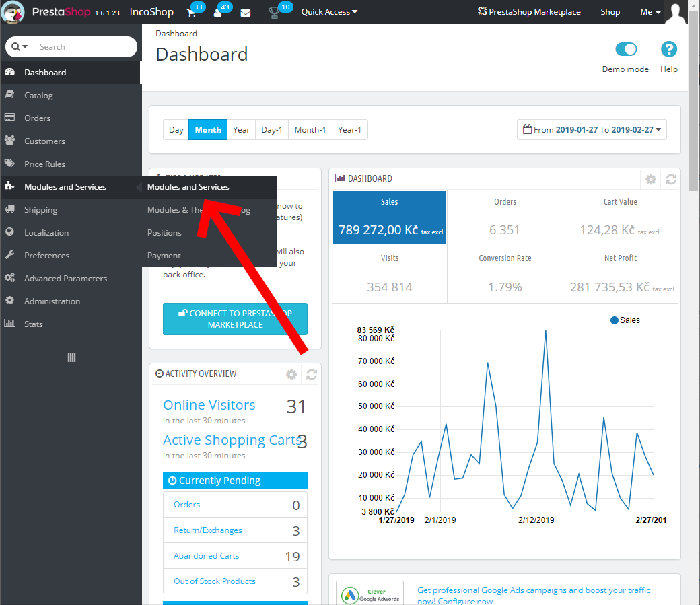This screenshot has height=605, width=700.
Task: Click Connect to PrestaShop Marketplace button
Action: 236,319
